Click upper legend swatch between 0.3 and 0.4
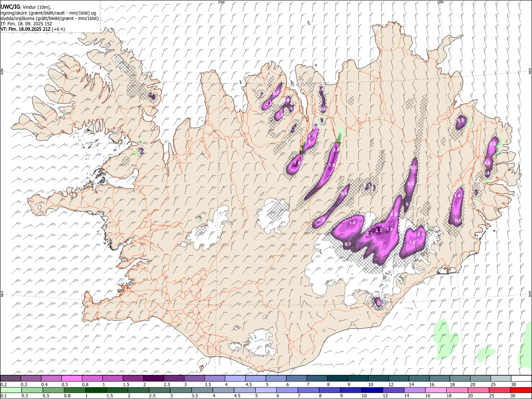 [x=31, y=378]
